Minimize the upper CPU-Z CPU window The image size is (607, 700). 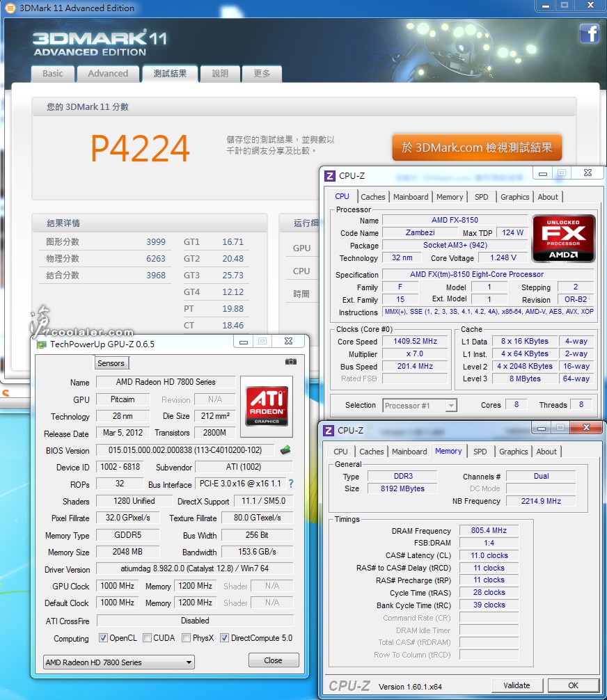coord(543,173)
